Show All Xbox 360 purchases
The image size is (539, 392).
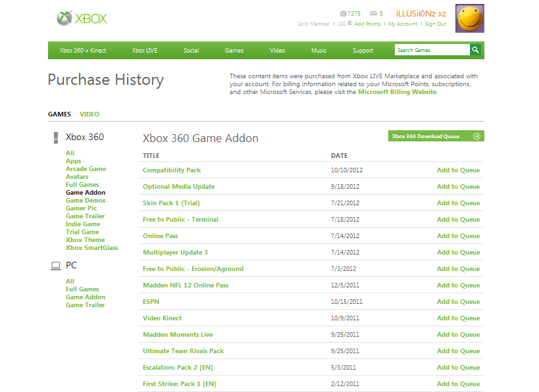[70, 153]
